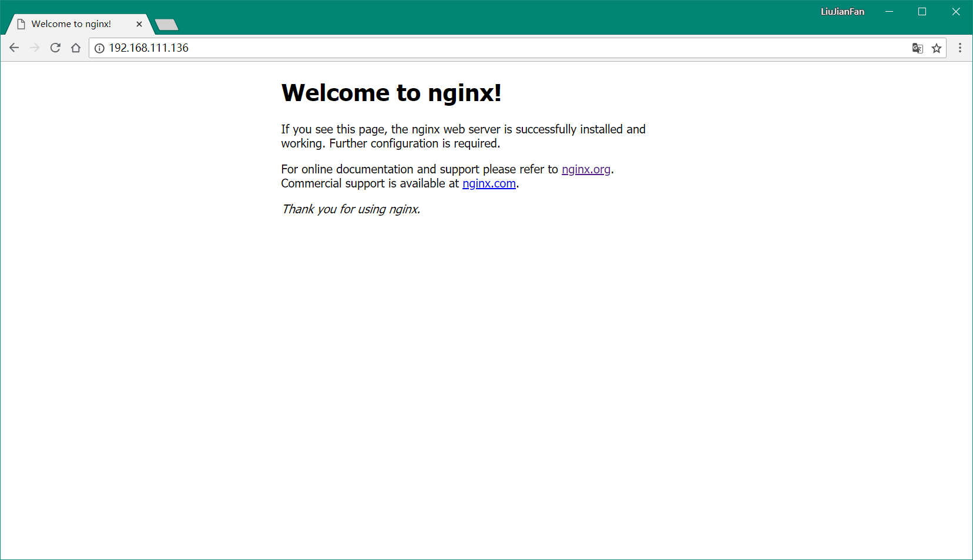Close the Welcome to nginx! tab
Screen dimensions: 973x560
pos(139,24)
